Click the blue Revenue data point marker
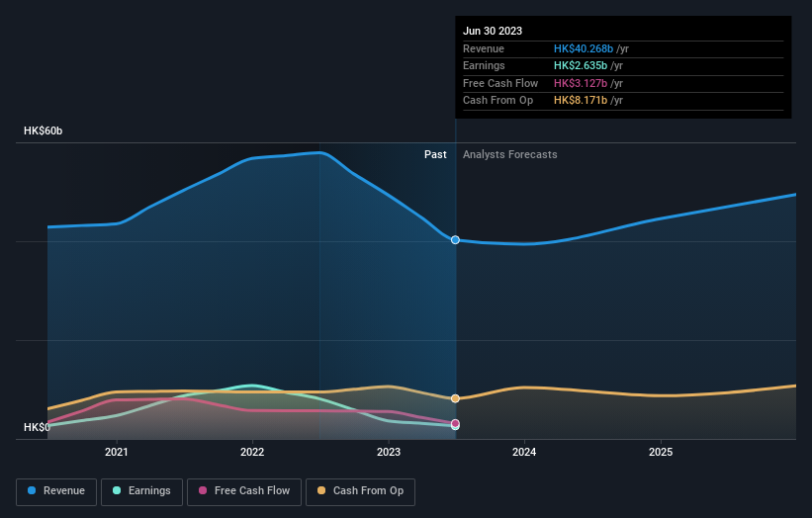 tap(455, 239)
